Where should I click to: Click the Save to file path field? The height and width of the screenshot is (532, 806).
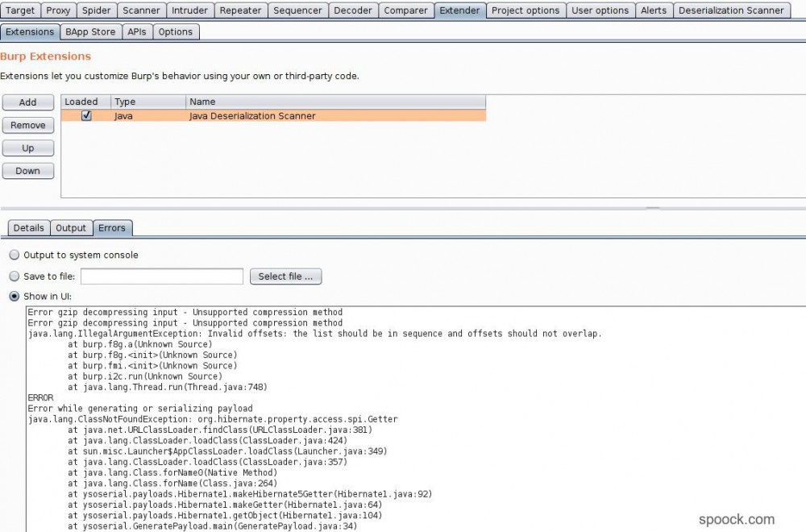[162, 276]
